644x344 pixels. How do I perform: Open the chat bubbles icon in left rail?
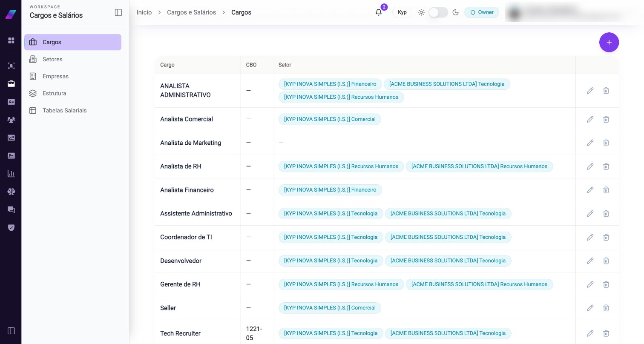click(x=11, y=209)
